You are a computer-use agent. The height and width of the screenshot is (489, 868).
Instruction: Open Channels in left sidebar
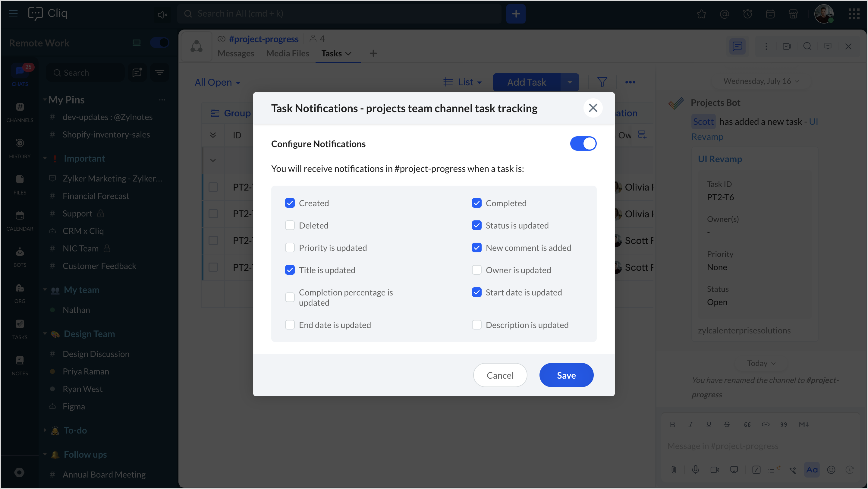(20, 112)
